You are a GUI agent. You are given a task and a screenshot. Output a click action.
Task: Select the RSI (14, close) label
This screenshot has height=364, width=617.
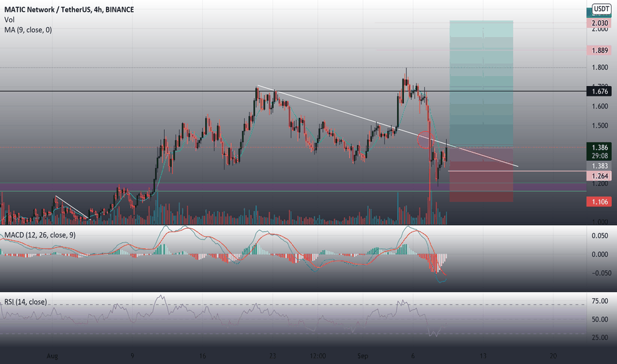click(26, 302)
